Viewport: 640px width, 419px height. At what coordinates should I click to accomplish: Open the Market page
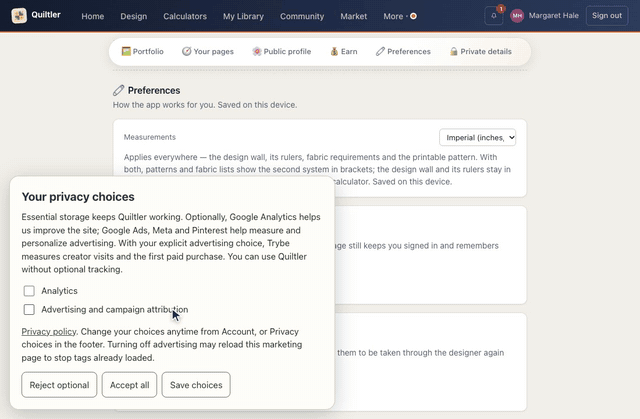point(353,16)
